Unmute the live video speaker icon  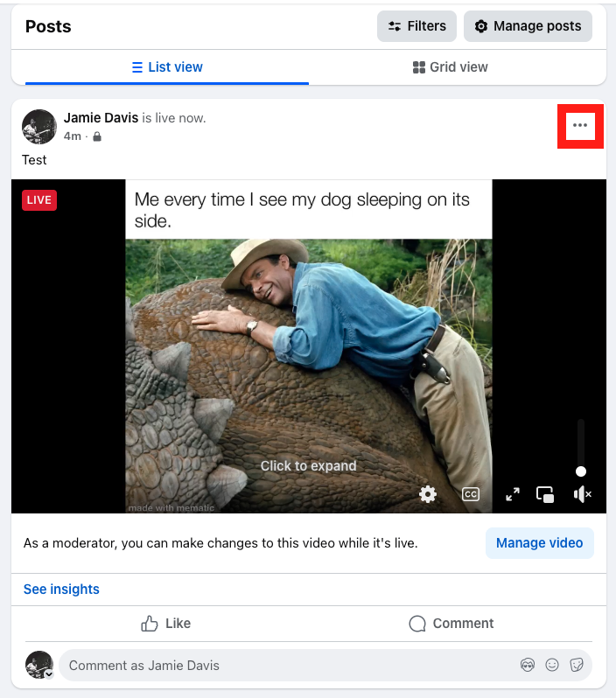(x=582, y=494)
